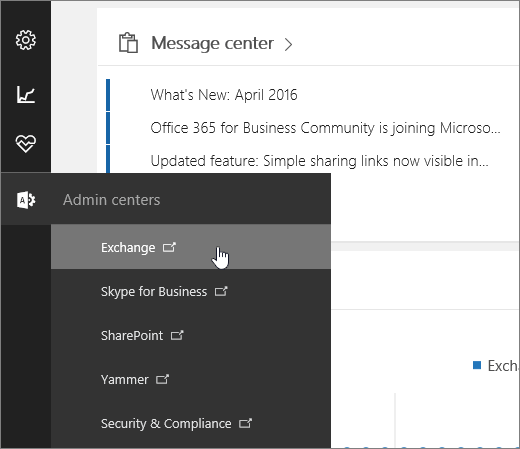Click the blue Exch legend swatch in chart
Screen dimensions: 520x449
coord(477,365)
